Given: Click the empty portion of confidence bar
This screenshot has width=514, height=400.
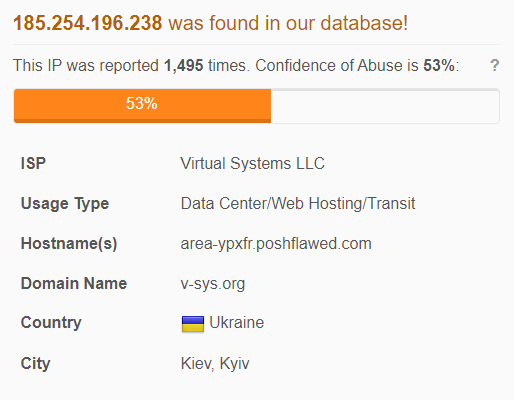Looking at the screenshot, I should (385, 106).
